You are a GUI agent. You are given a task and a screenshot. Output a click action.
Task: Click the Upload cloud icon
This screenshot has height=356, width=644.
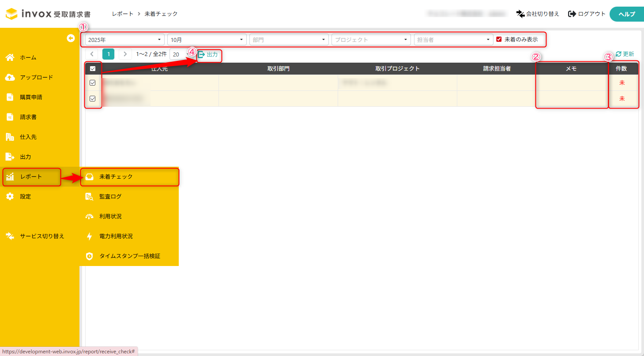[10, 77]
